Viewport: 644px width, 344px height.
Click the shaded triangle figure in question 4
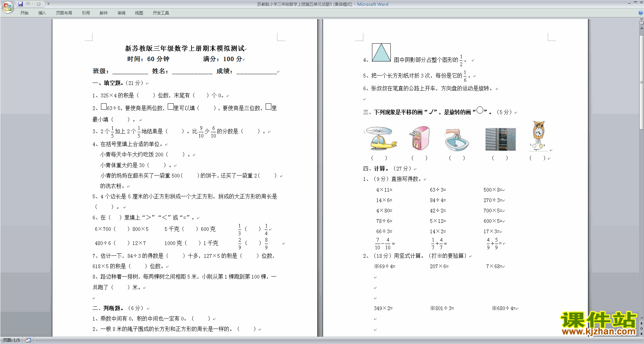coord(381,52)
